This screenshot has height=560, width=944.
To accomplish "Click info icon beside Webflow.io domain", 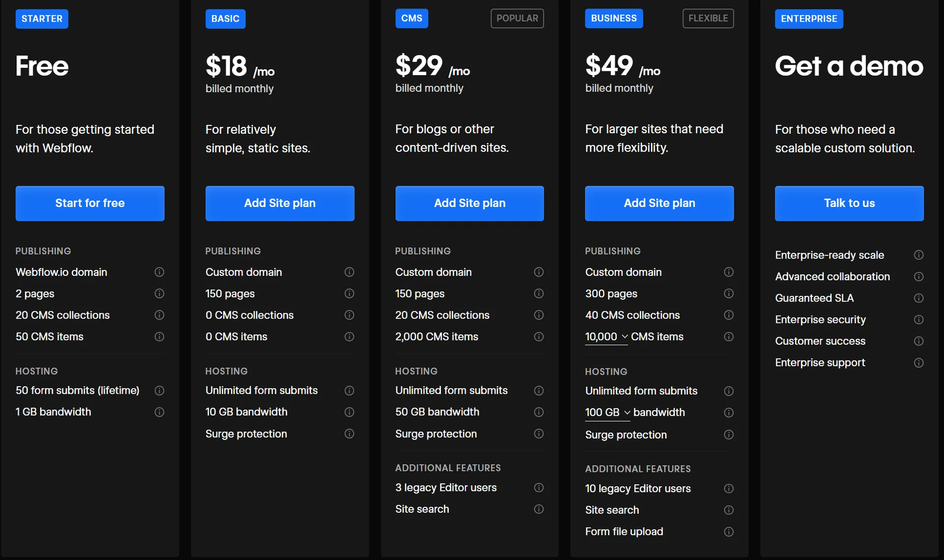I will pyautogui.click(x=159, y=272).
